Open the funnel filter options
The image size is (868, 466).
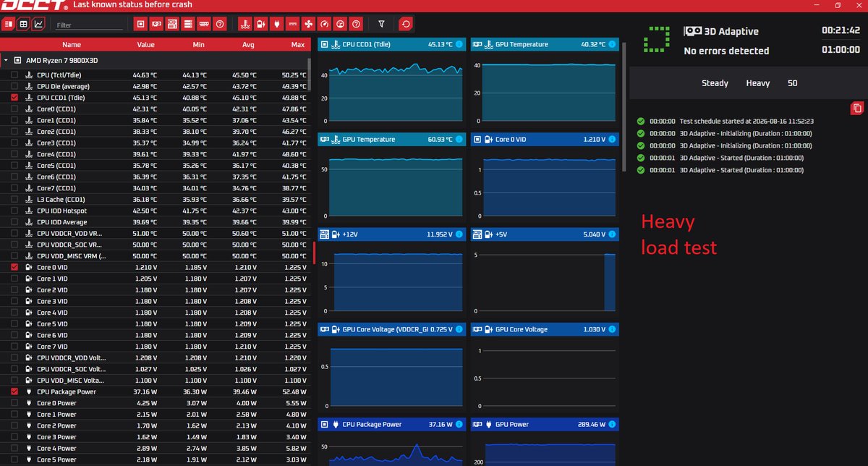coord(381,24)
